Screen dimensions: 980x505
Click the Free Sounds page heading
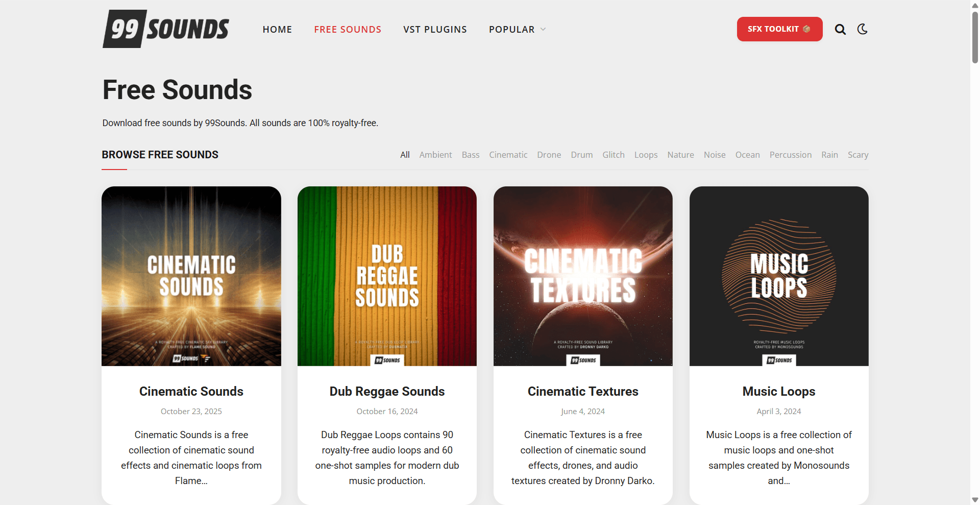click(x=177, y=90)
